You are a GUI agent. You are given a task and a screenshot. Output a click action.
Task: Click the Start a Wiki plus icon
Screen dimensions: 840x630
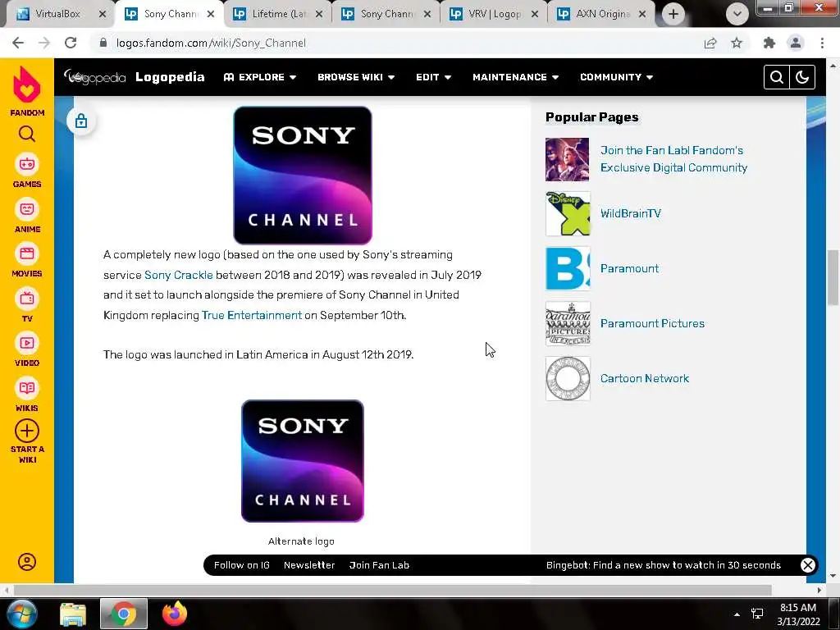click(27, 431)
